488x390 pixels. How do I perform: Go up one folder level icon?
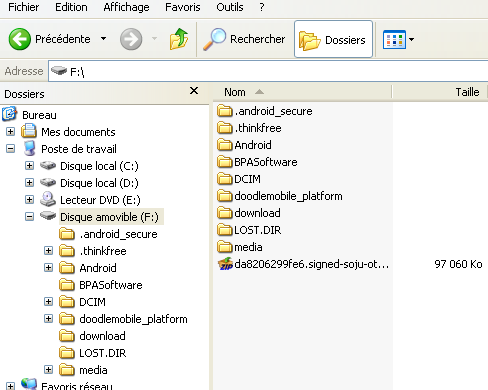179,39
